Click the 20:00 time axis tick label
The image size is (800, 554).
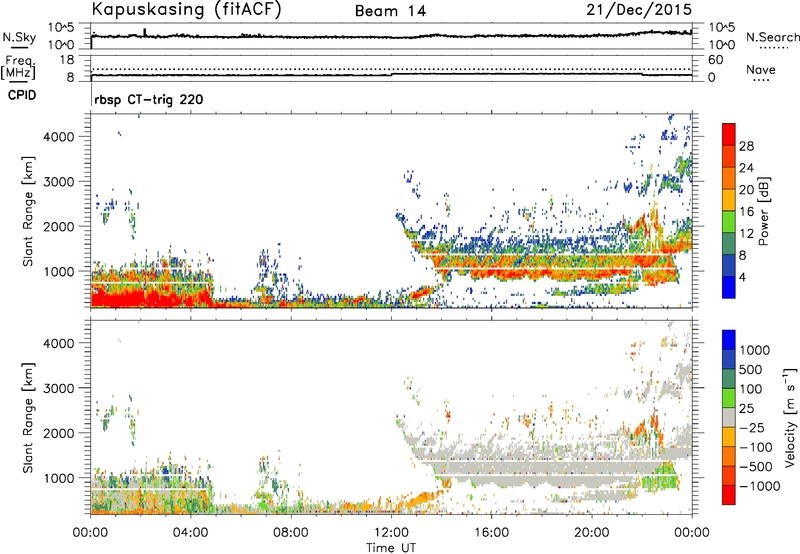pos(592,532)
